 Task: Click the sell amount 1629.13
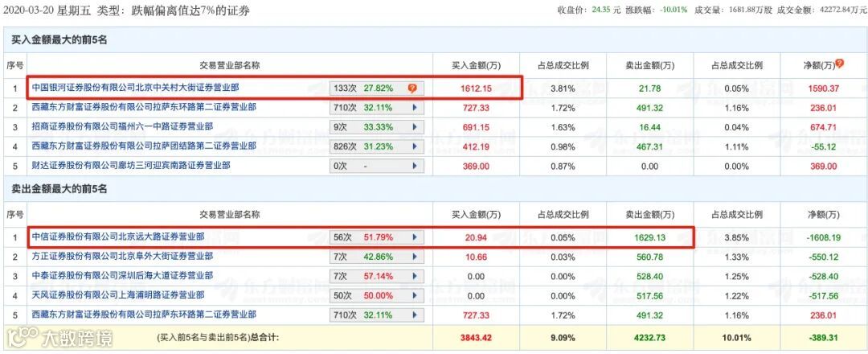pyautogui.click(x=650, y=237)
